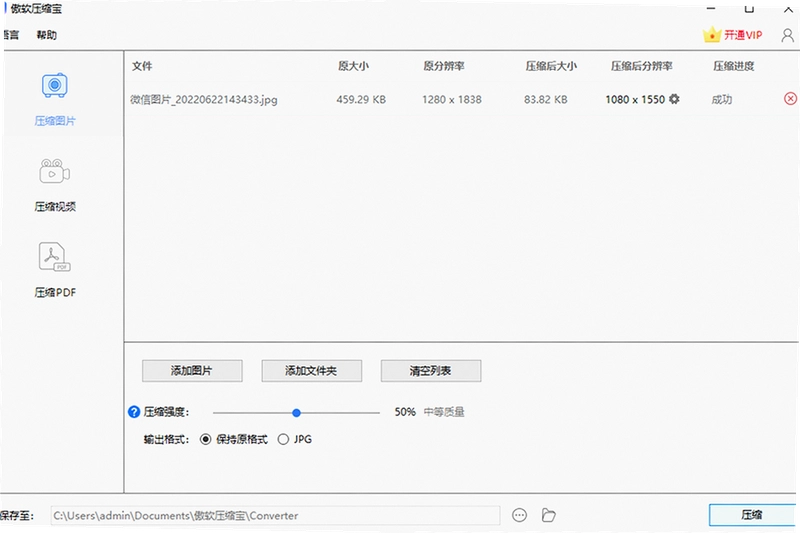This screenshot has width=800, height=533.
Task: Open the user account profile icon
Action: [787, 35]
